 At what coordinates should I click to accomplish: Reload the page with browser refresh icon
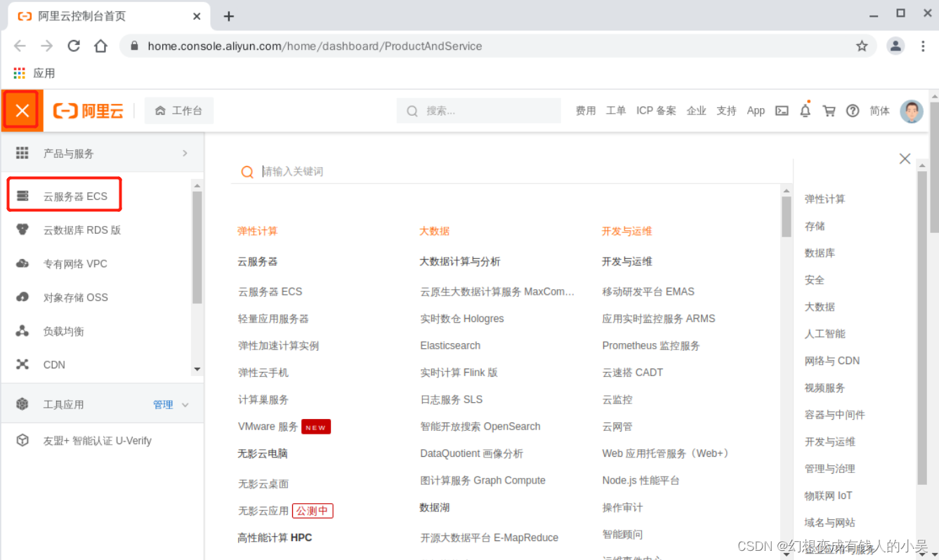[x=74, y=46]
